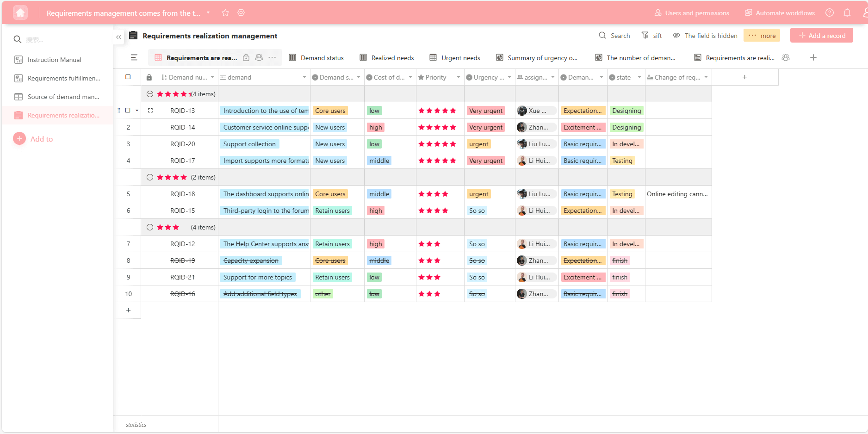868x434 pixels.
Task: Open the Priority column dropdown arrow
Action: click(x=458, y=77)
